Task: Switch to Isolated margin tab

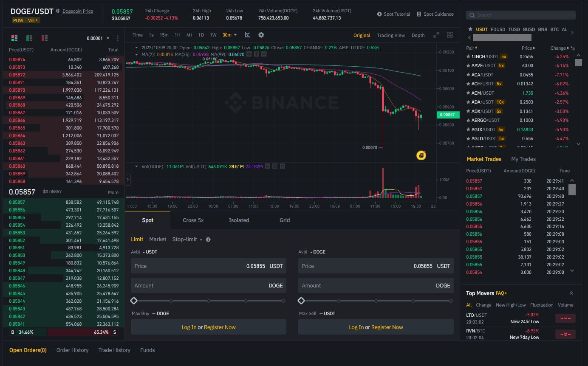Action: [x=239, y=220]
